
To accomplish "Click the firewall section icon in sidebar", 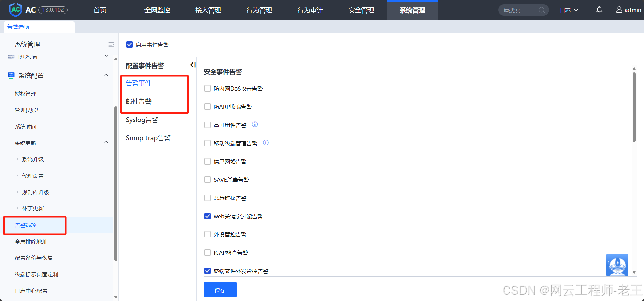I will (x=11, y=57).
